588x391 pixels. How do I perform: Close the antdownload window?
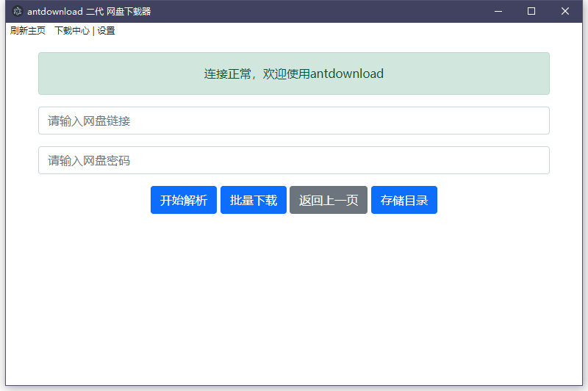point(565,11)
